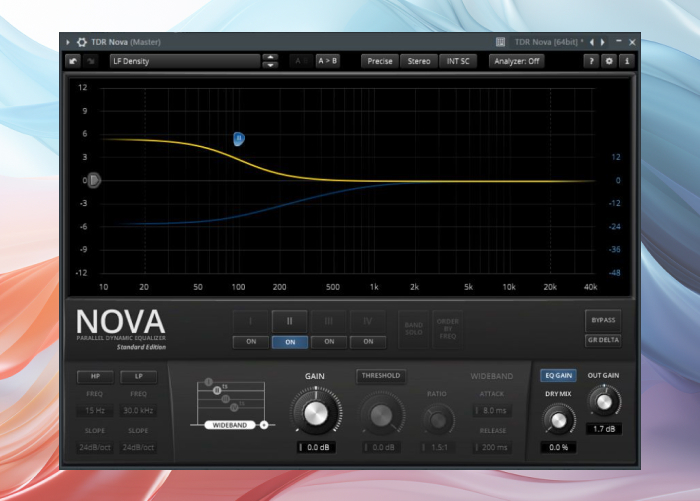This screenshot has height=501, width=700.
Task: Open the mixer slot grid icon
Action: (x=500, y=42)
